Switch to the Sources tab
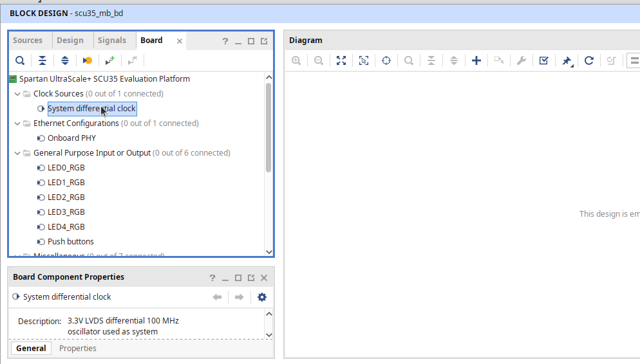 (28, 41)
